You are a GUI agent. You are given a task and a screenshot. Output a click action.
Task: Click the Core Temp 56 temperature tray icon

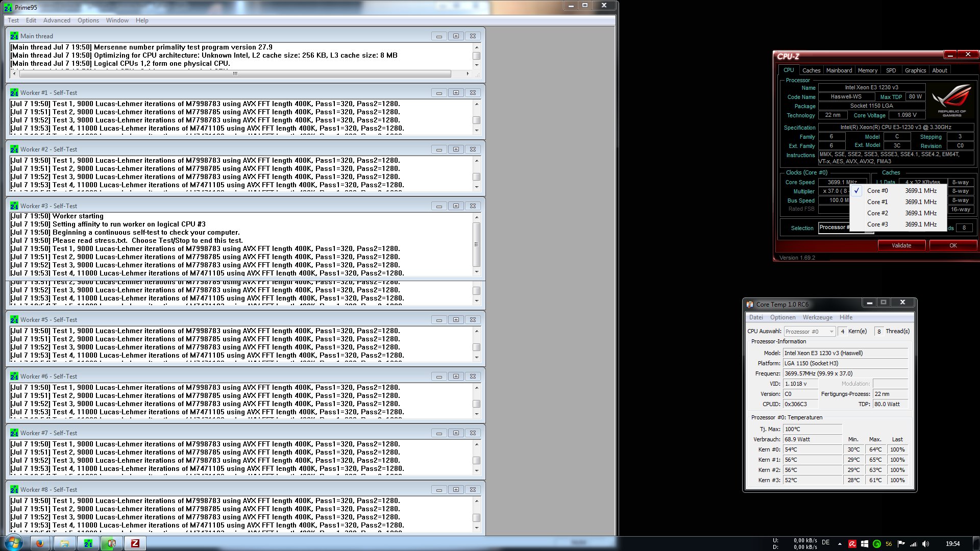889,544
